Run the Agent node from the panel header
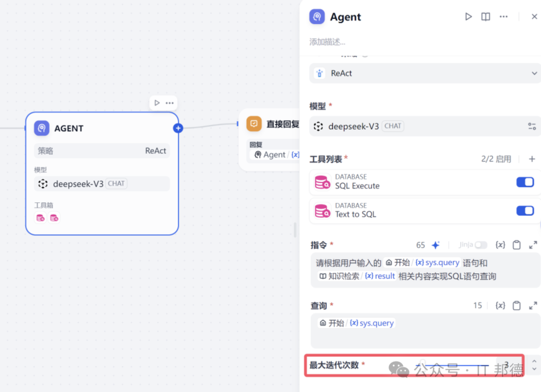The height and width of the screenshot is (392, 541). coord(468,17)
